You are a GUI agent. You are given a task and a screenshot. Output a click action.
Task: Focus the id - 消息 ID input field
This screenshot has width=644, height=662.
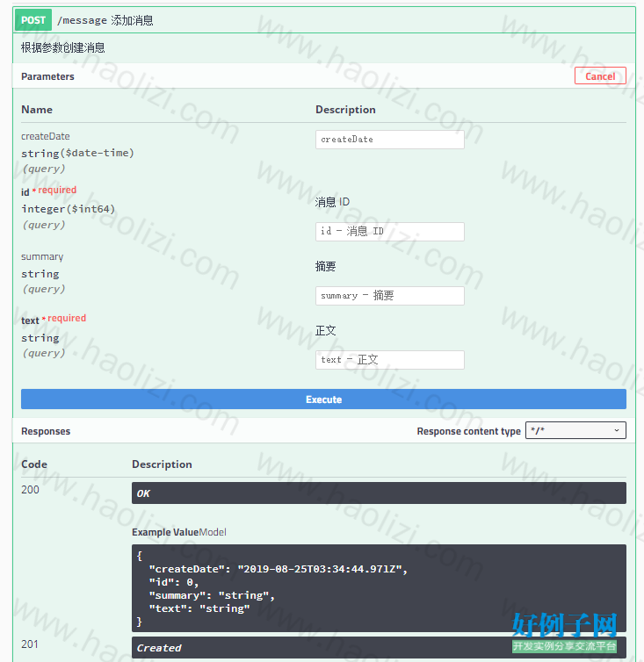389,232
